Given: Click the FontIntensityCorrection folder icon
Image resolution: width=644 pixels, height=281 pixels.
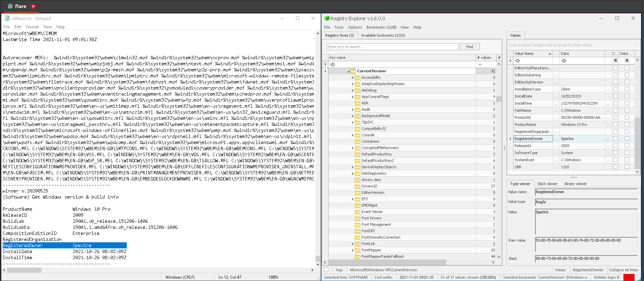Looking at the screenshot, I should point(357,238).
